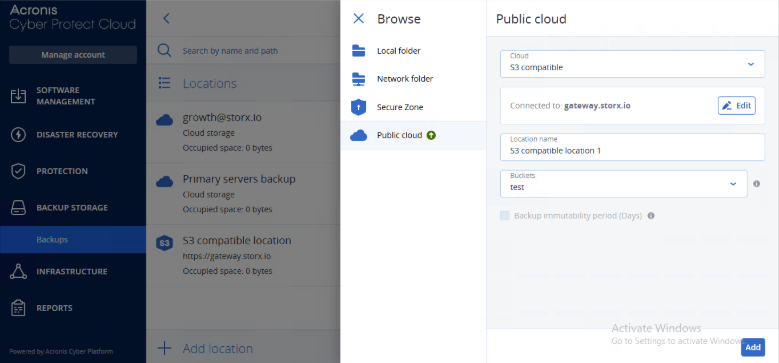This screenshot has width=779, height=363.
Task: Select Local folder in Browse
Action: click(413, 51)
